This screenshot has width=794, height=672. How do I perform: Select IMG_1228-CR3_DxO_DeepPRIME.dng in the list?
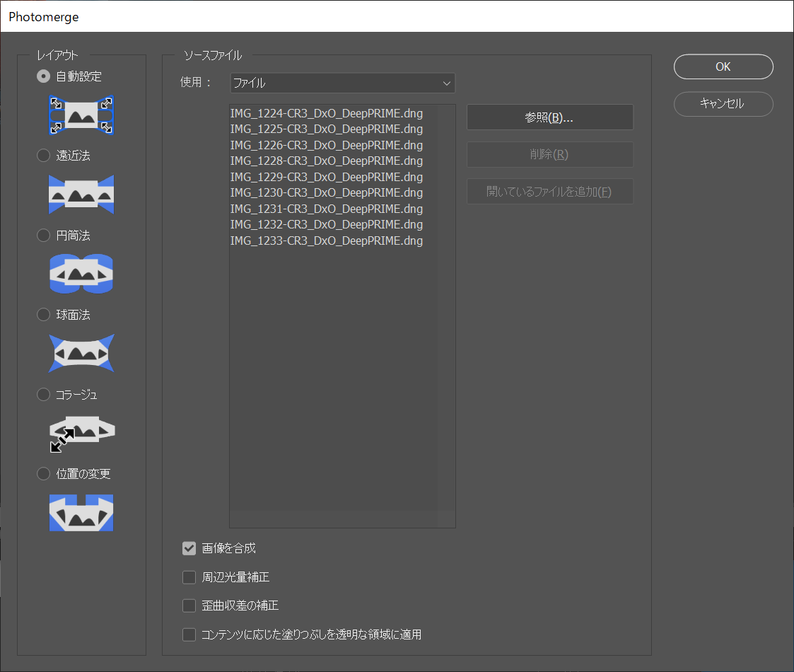pyautogui.click(x=327, y=161)
